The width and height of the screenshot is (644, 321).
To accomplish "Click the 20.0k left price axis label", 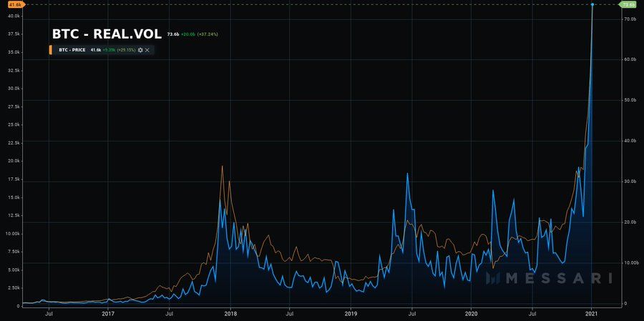I will coord(13,161).
